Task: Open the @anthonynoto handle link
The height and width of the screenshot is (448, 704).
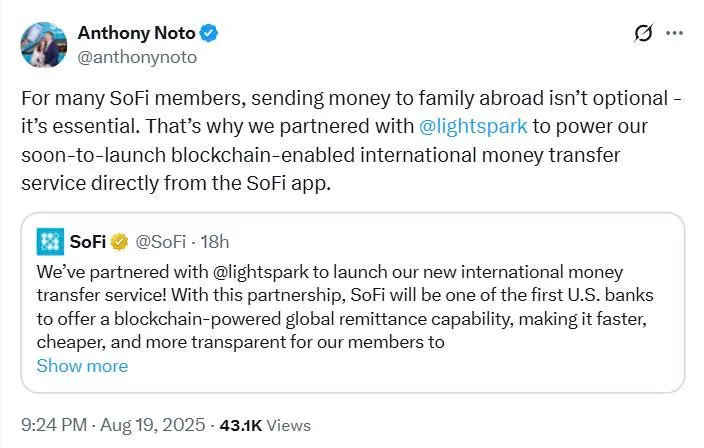Action: coord(137,57)
